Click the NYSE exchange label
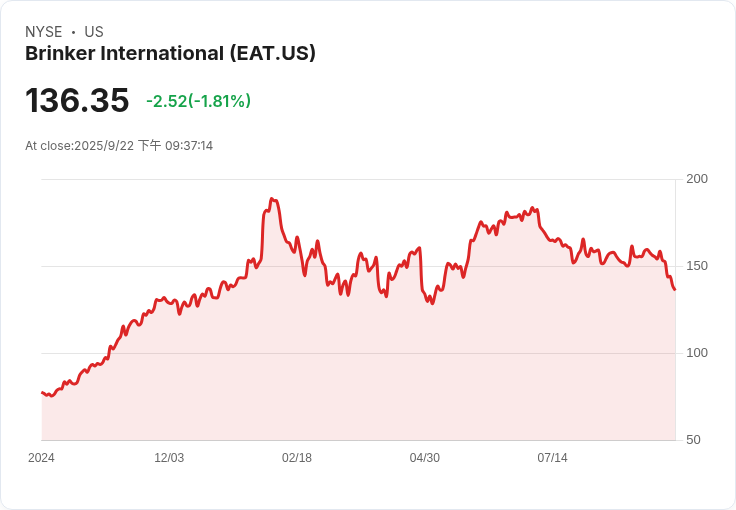 click(x=44, y=32)
